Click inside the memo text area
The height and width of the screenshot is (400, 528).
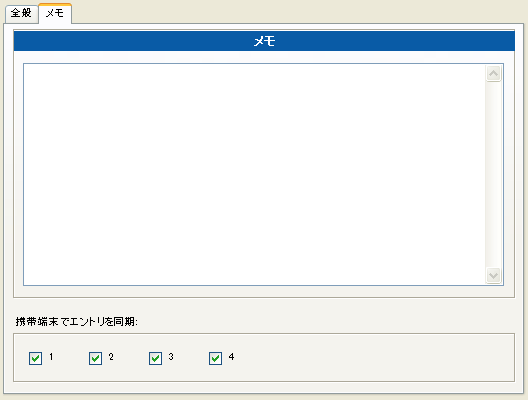click(255, 174)
